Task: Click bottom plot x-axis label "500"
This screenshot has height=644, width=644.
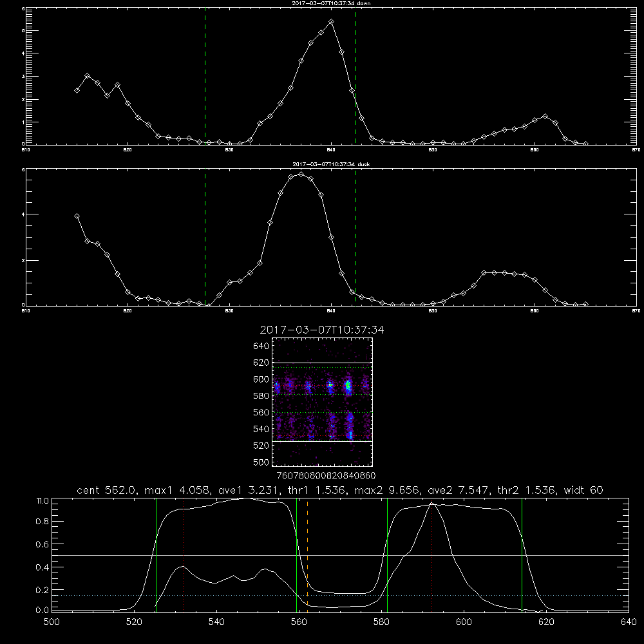Action: [52, 622]
